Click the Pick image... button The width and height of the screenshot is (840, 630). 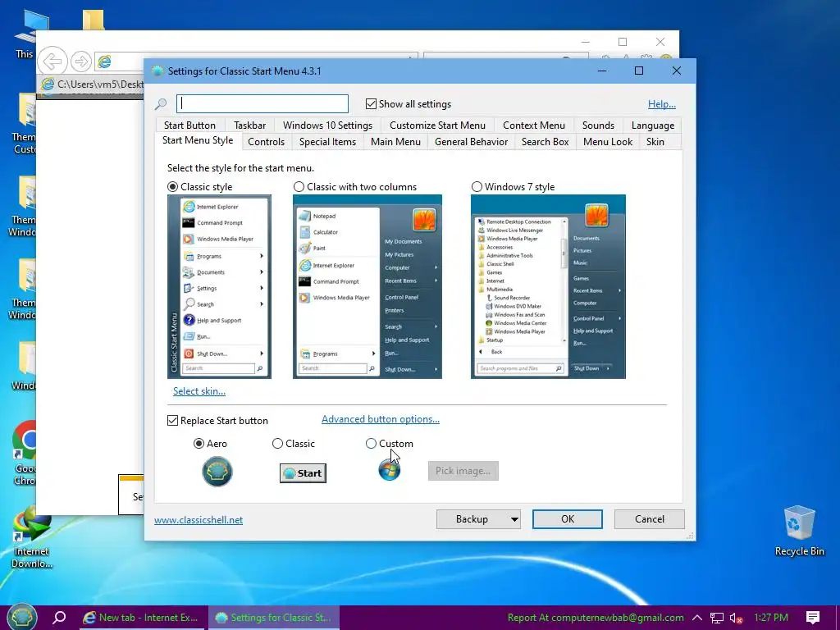[463, 471]
